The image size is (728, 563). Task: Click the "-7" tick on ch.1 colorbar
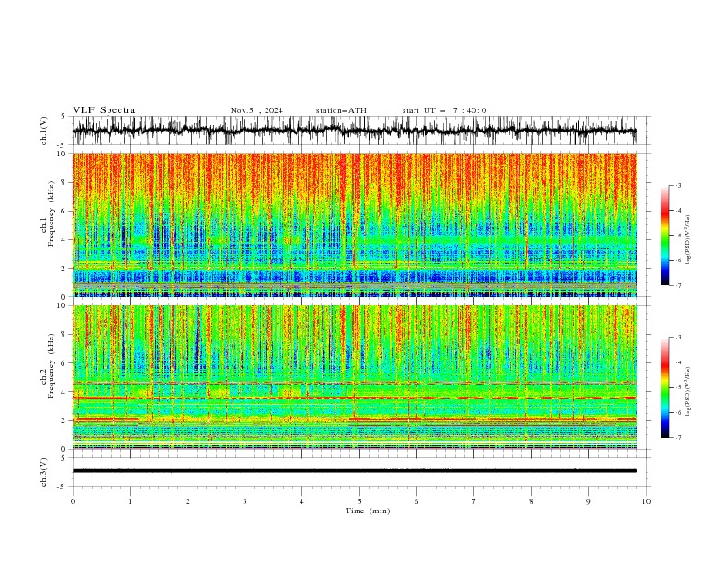point(677,285)
